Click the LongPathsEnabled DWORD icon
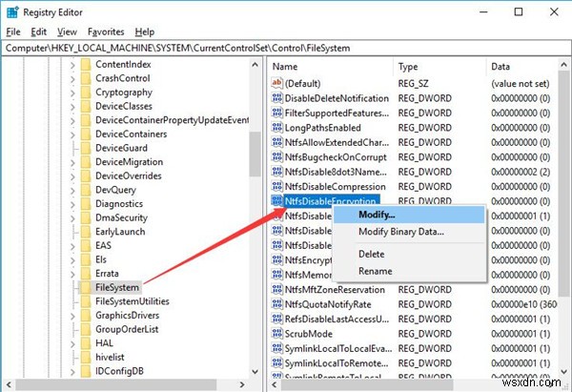The height and width of the screenshot is (392, 572). pos(276,128)
